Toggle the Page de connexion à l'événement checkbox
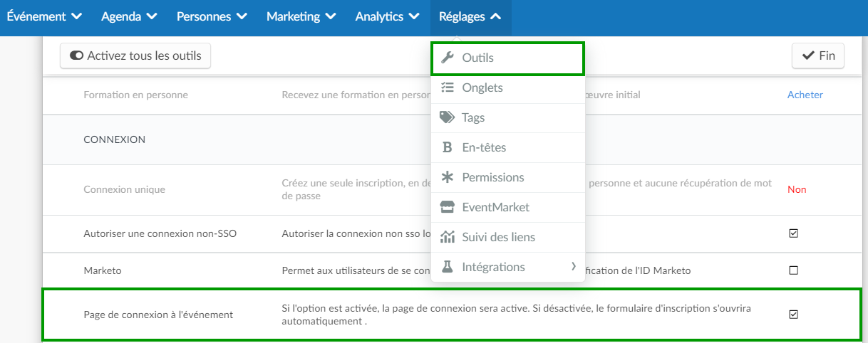Screen dimensions: 868x343 794,314
